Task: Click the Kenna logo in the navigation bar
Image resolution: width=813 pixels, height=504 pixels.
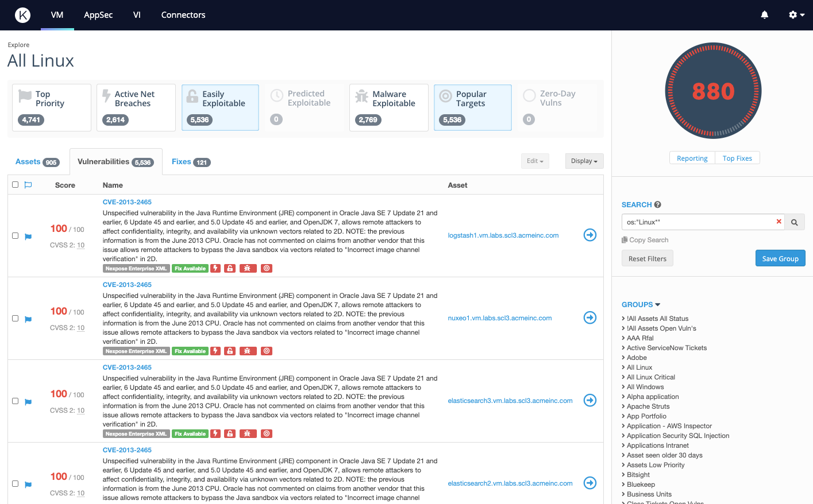Action: pyautogui.click(x=22, y=15)
